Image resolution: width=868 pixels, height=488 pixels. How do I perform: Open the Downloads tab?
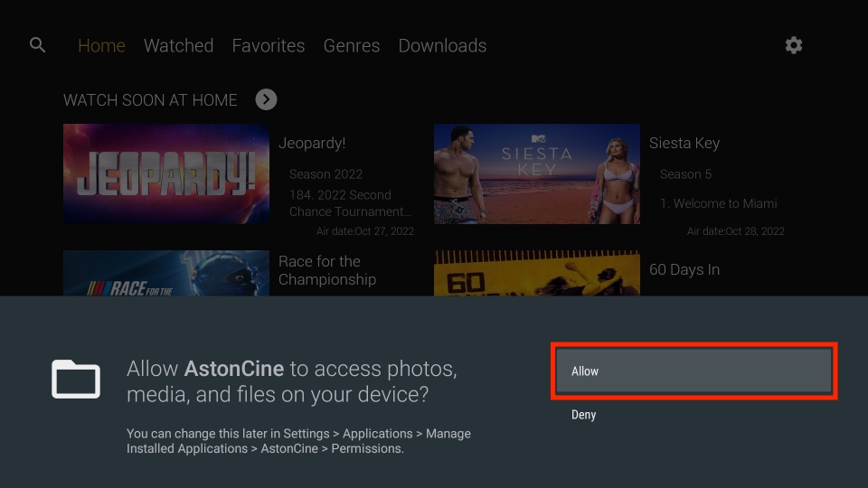tap(442, 45)
